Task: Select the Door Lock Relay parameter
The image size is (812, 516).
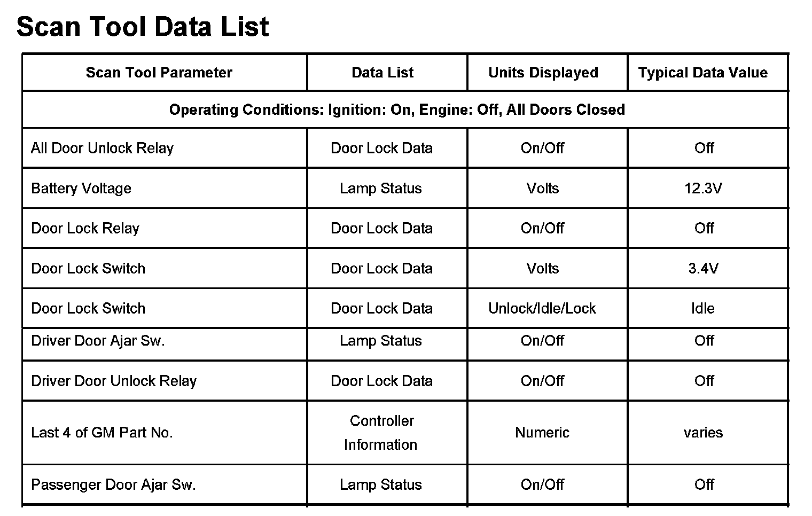Action: point(85,228)
